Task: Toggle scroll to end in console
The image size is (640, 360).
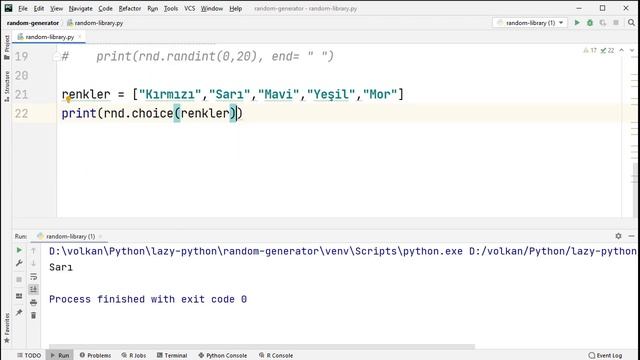Action: click(x=33, y=289)
